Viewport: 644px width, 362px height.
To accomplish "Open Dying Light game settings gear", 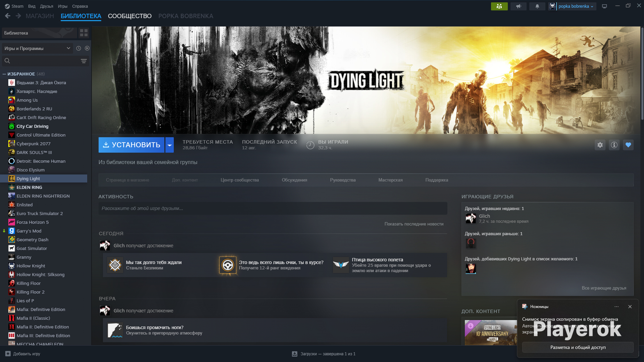I will 600,145.
